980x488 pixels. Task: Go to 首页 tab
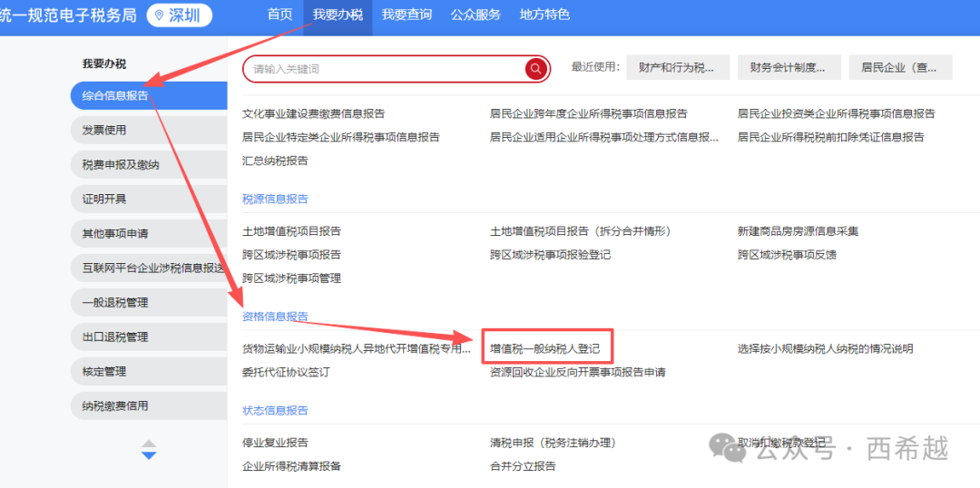pos(280,15)
